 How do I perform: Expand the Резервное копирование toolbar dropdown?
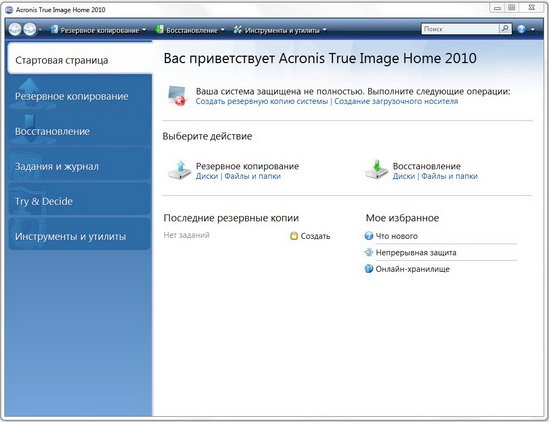coord(144,30)
